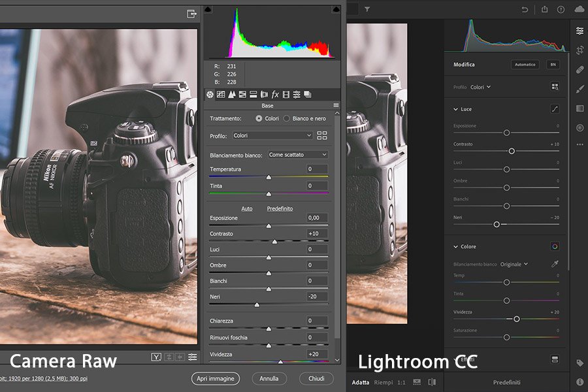The height and width of the screenshot is (392, 588).
Task: Click the Predefinito link in Camera Raw
Action: click(x=280, y=208)
